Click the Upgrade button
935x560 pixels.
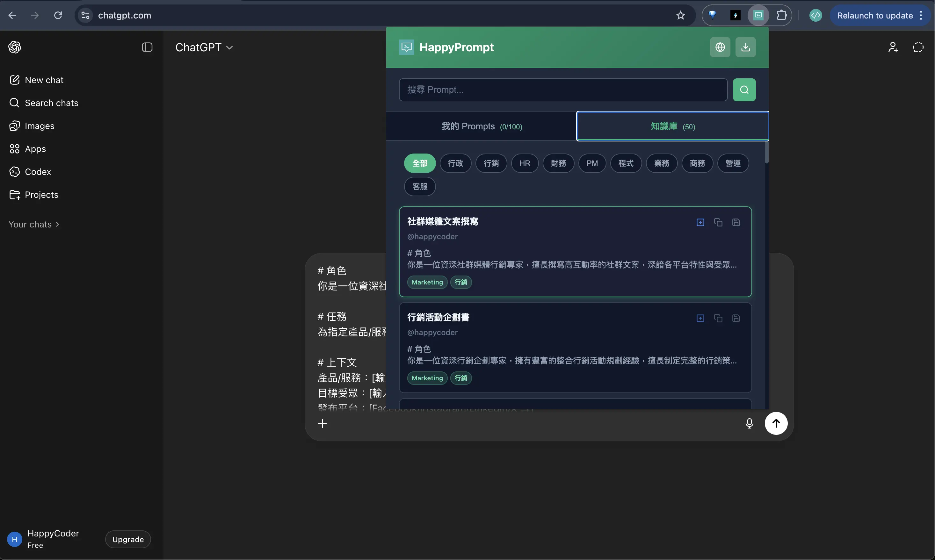pos(127,539)
